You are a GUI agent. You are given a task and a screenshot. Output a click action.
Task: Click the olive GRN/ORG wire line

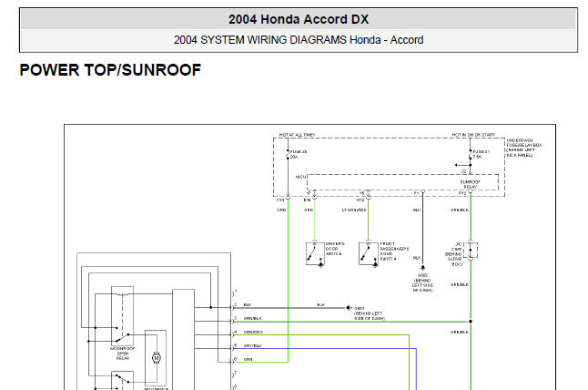tap(321, 334)
